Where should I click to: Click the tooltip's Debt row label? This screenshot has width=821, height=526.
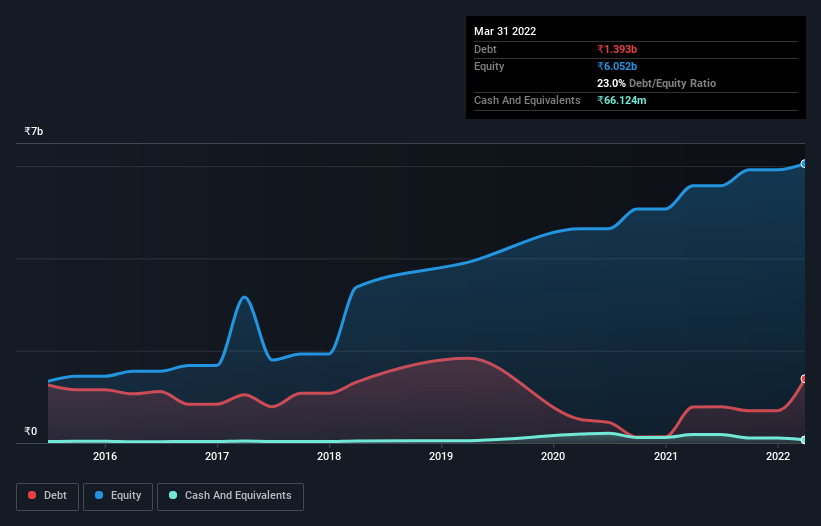(485, 49)
